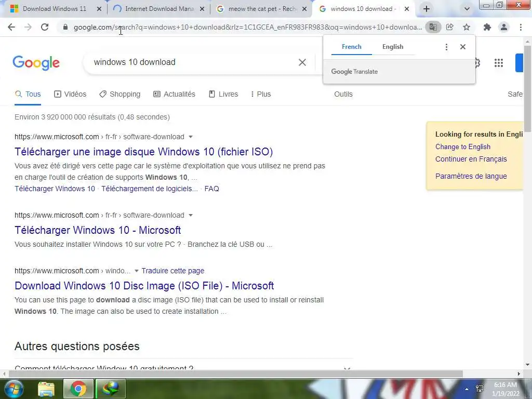Open the Télécharger Windows 10 sitelink

tap(55, 189)
